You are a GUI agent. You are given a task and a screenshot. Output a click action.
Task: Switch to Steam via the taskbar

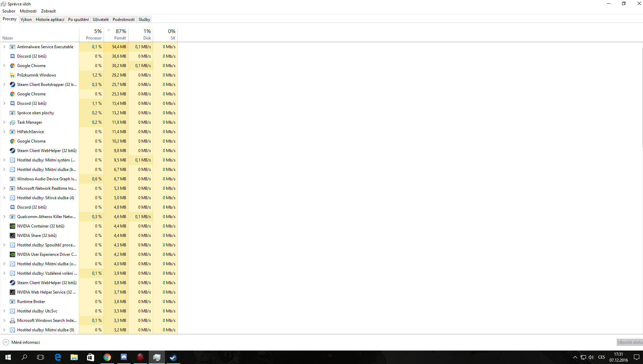pos(173,357)
